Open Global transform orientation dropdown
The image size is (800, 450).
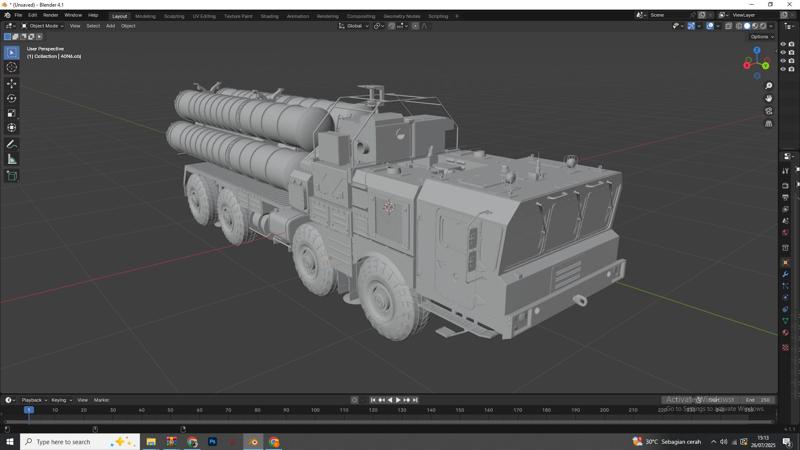[x=354, y=26]
